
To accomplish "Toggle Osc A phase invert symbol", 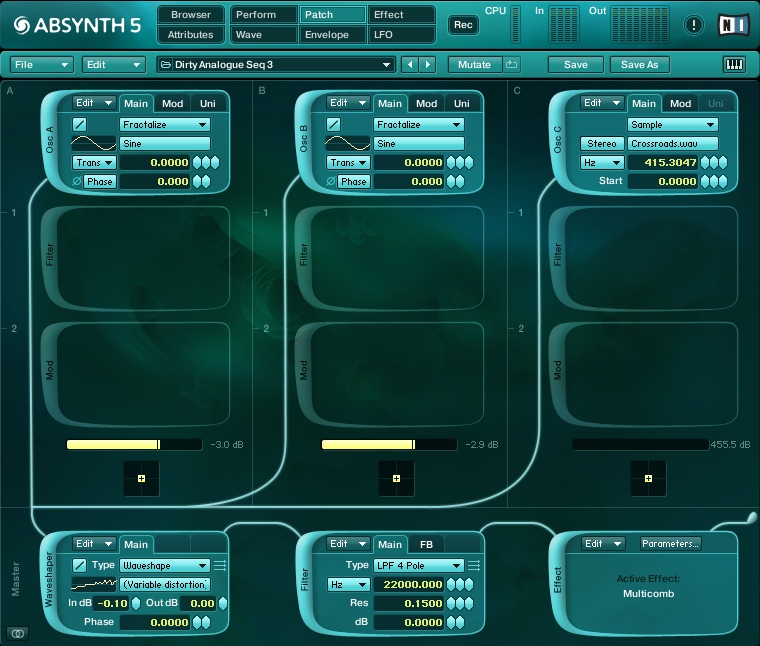I will coord(77,181).
